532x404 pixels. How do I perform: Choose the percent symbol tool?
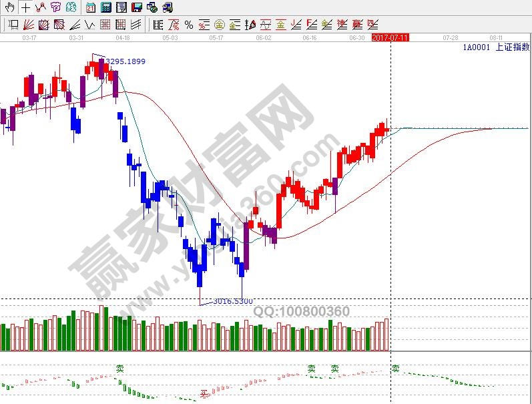click(189, 25)
